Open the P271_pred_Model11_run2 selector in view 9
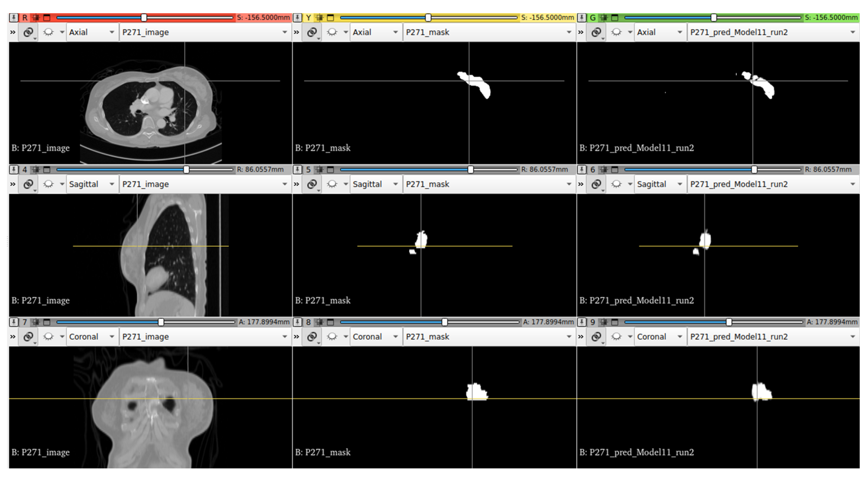 (773, 336)
